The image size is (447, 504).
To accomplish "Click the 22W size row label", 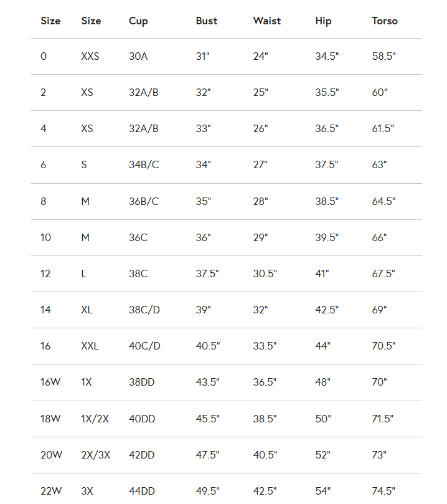I will coord(52,491).
